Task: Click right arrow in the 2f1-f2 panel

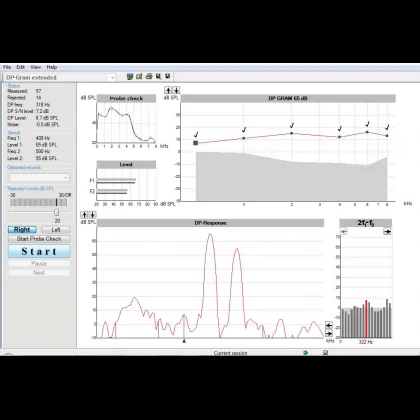Action: coord(387,231)
